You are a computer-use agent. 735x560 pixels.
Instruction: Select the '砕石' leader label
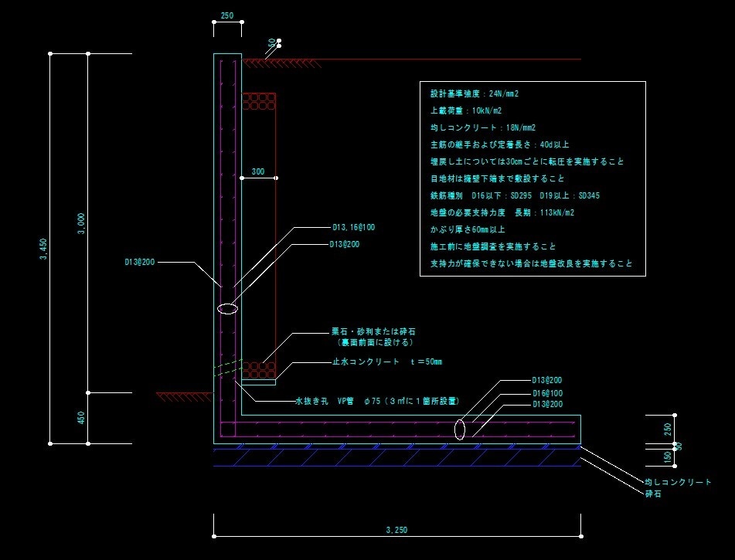(653, 494)
